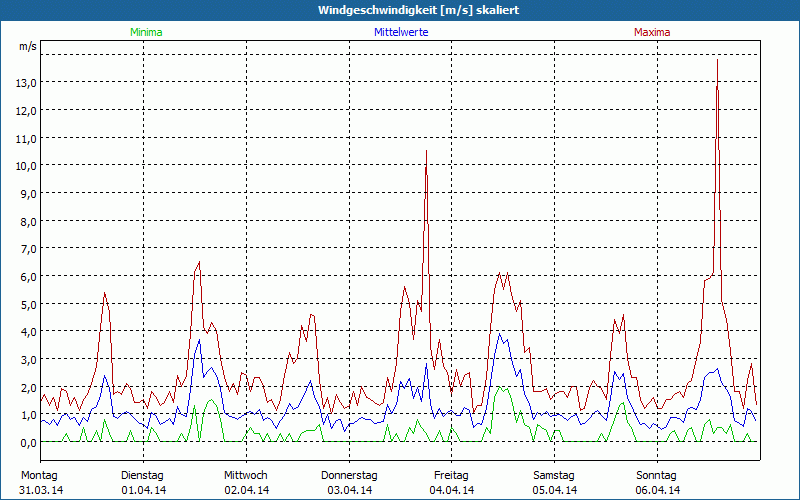Click the date 04.04.14
Image resolution: width=800 pixels, height=500 pixels.
[452, 490]
